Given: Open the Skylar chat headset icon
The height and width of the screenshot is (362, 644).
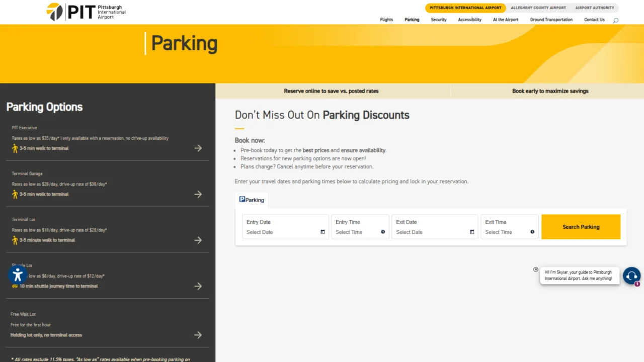Looking at the screenshot, I should (631, 276).
